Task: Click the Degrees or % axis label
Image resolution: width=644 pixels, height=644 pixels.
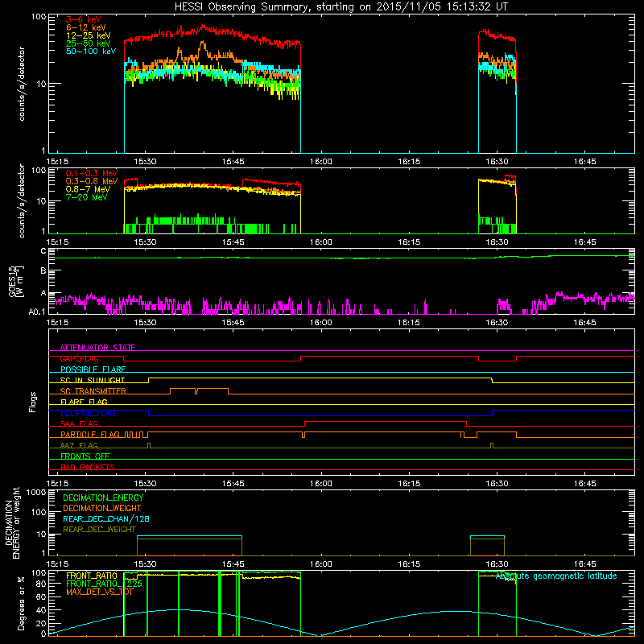Action: pos(21,603)
